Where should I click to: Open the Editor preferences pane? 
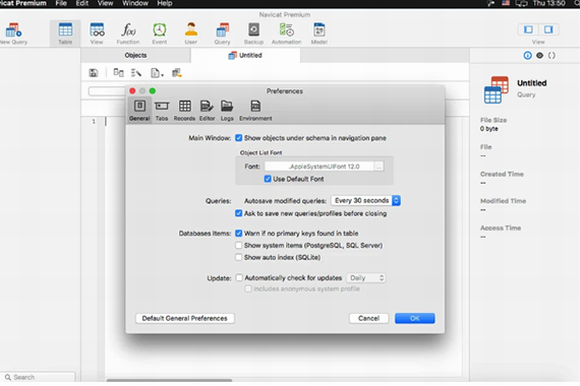[x=207, y=110]
